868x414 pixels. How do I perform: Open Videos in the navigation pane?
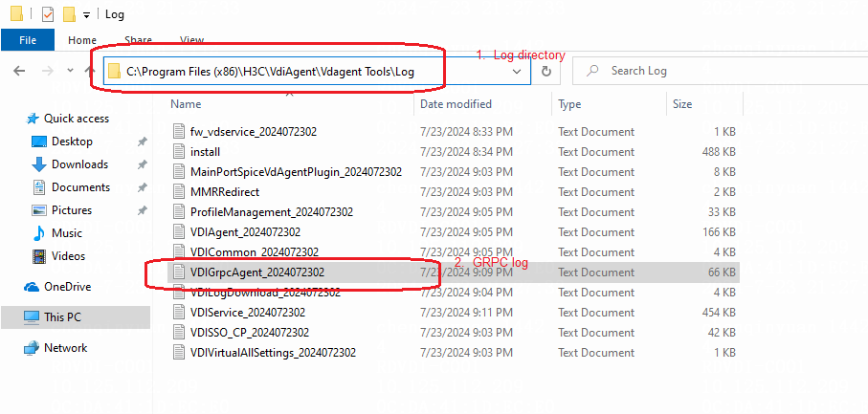tap(68, 256)
